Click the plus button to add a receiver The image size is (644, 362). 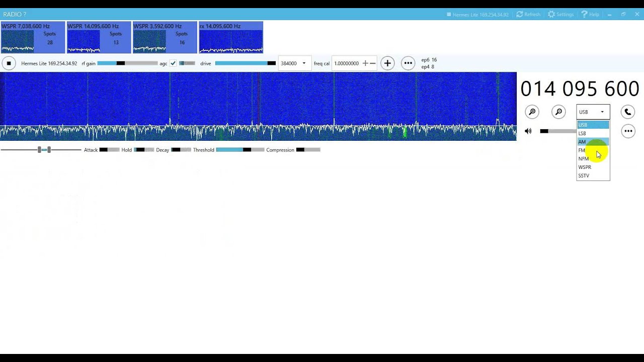point(387,63)
